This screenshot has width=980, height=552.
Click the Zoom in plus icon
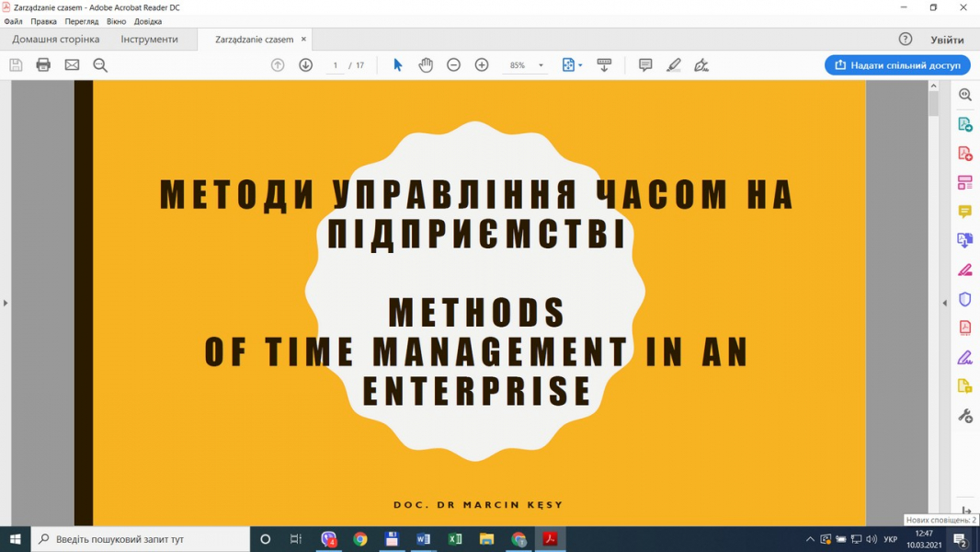[x=482, y=65]
